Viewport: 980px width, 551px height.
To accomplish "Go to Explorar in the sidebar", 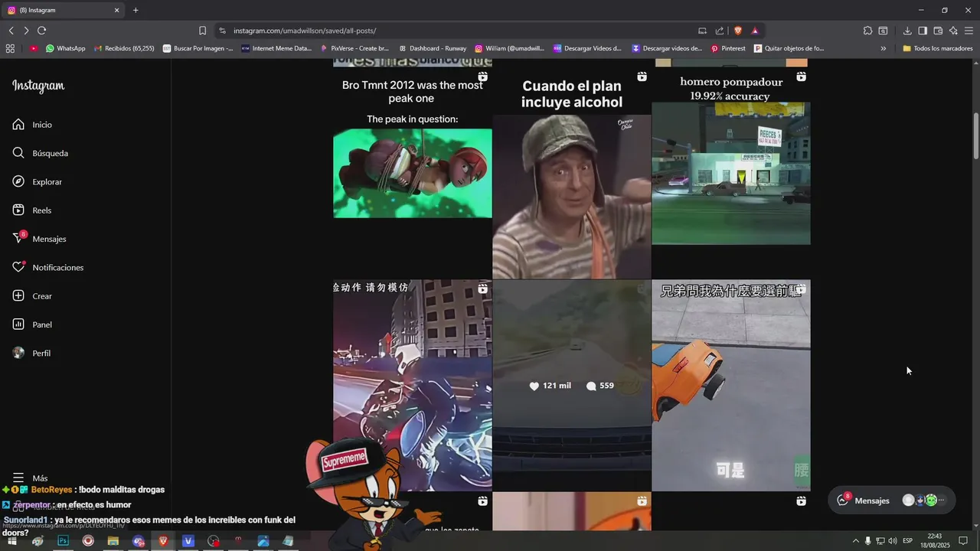I will pos(38,182).
